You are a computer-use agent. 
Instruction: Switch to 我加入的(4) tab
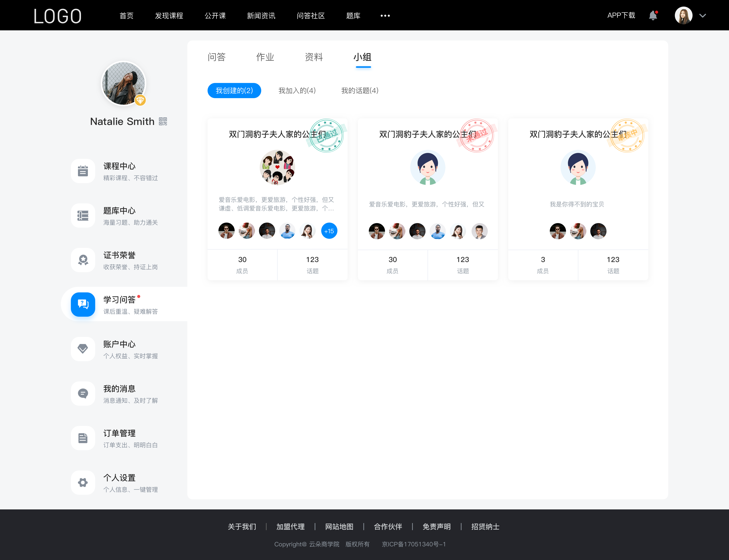coord(297,90)
